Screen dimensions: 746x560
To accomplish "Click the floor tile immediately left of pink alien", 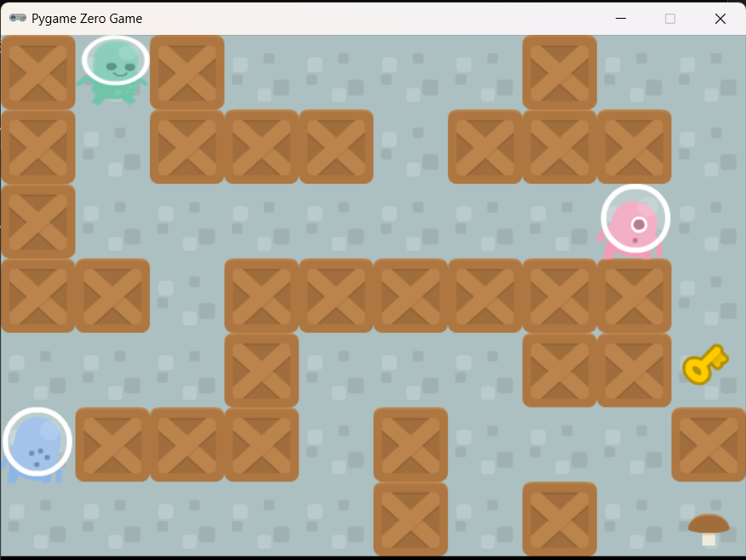I will tap(559, 221).
